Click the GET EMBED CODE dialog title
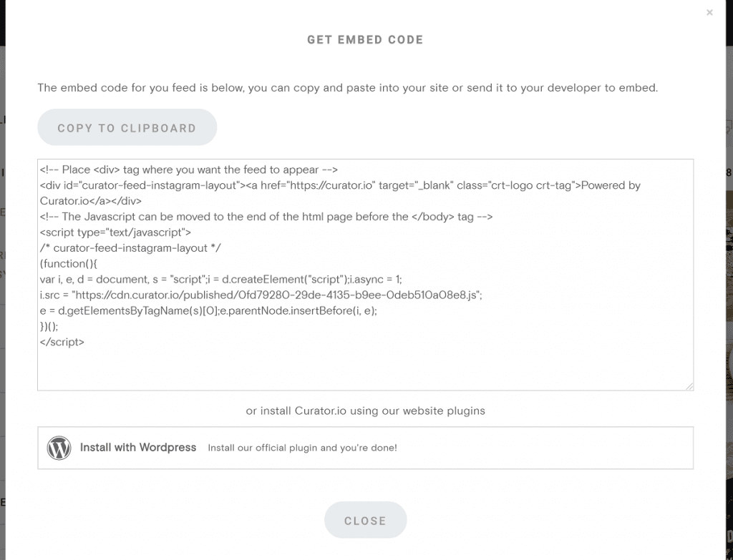The image size is (733, 560). (x=365, y=40)
